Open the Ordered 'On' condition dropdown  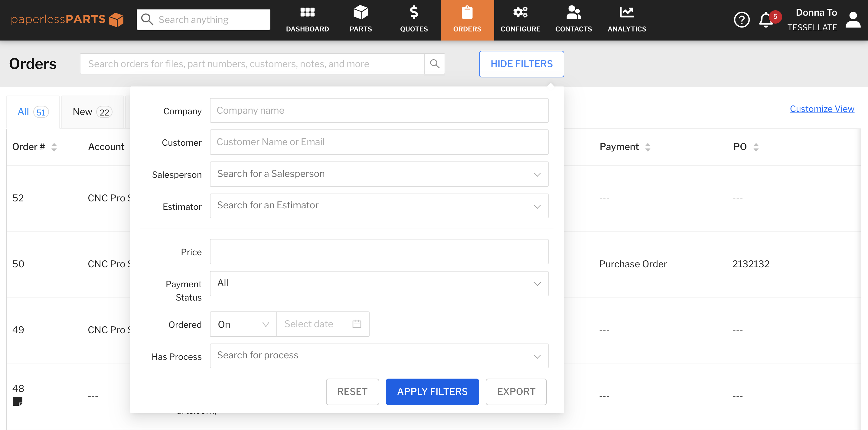tap(243, 324)
